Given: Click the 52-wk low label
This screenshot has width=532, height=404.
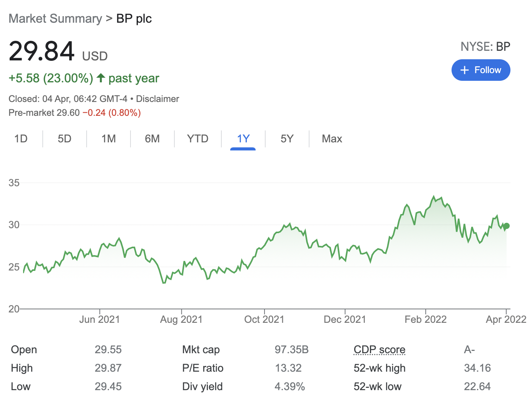Looking at the screenshot, I should (x=378, y=386).
